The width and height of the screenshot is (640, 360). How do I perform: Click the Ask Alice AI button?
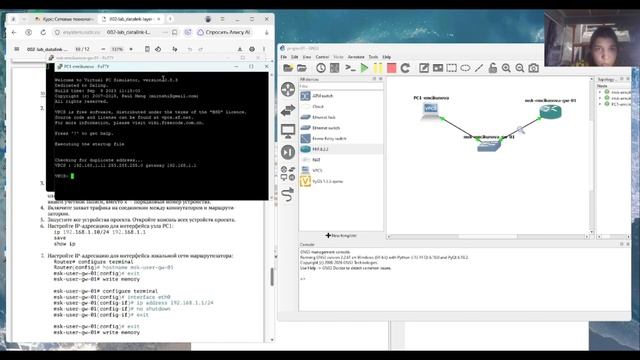[x=224, y=32]
